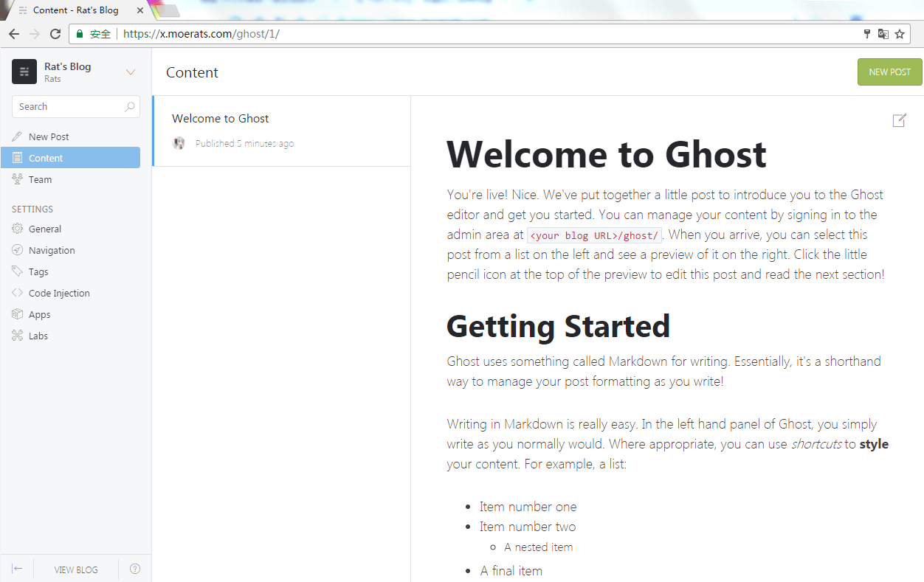
Task: Click the italic word 'shortcuts' in the preview
Action: click(816, 444)
